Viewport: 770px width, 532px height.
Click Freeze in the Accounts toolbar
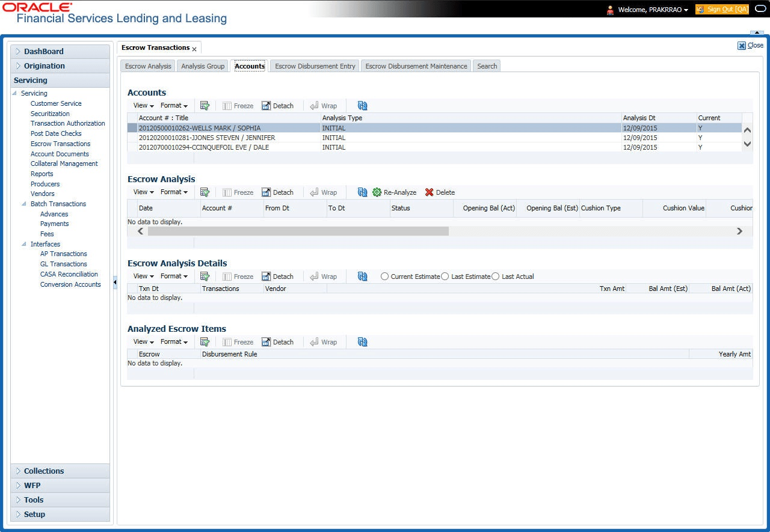tap(238, 106)
